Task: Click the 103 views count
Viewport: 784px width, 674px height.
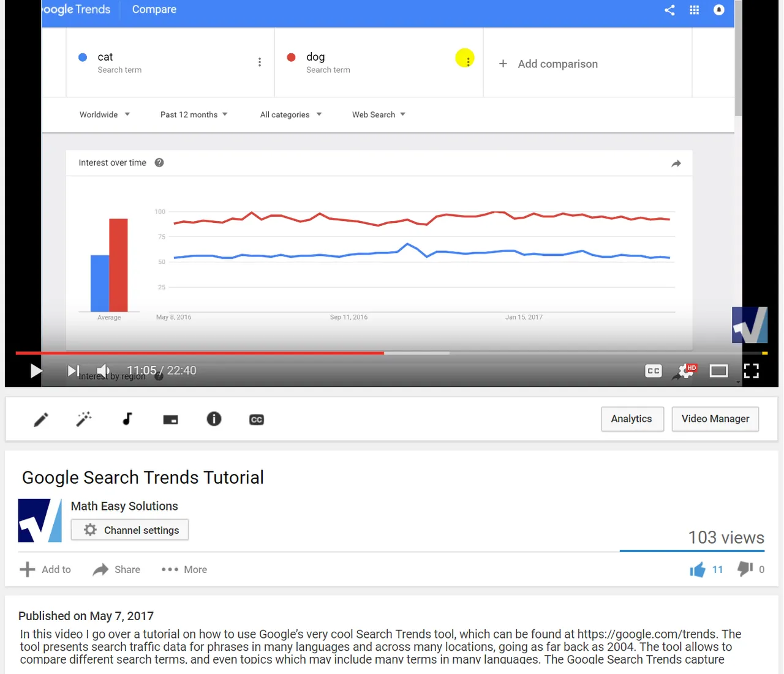Action: click(x=726, y=537)
